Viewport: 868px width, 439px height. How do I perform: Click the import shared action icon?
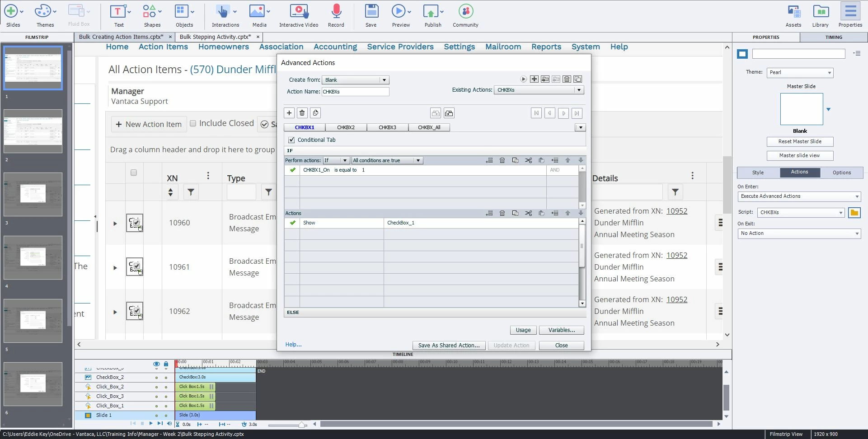[545, 79]
